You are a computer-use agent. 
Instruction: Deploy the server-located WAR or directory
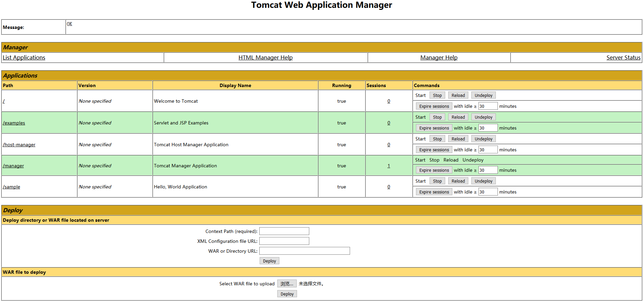tap(269, 261)
